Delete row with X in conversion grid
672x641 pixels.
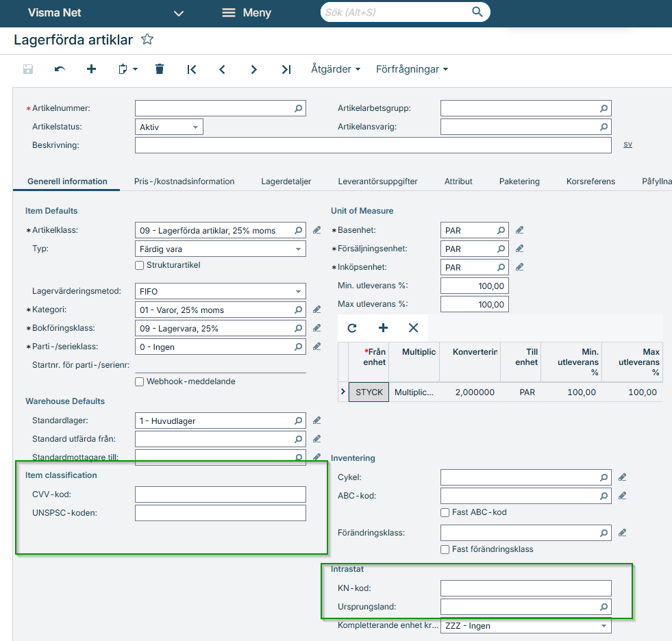(x=413, y=328)
